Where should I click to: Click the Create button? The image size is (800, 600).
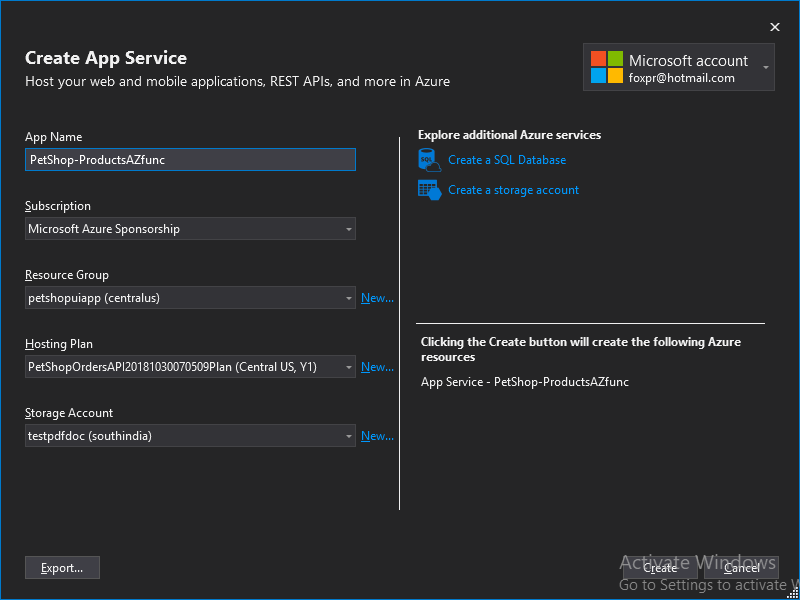[660, 568]
